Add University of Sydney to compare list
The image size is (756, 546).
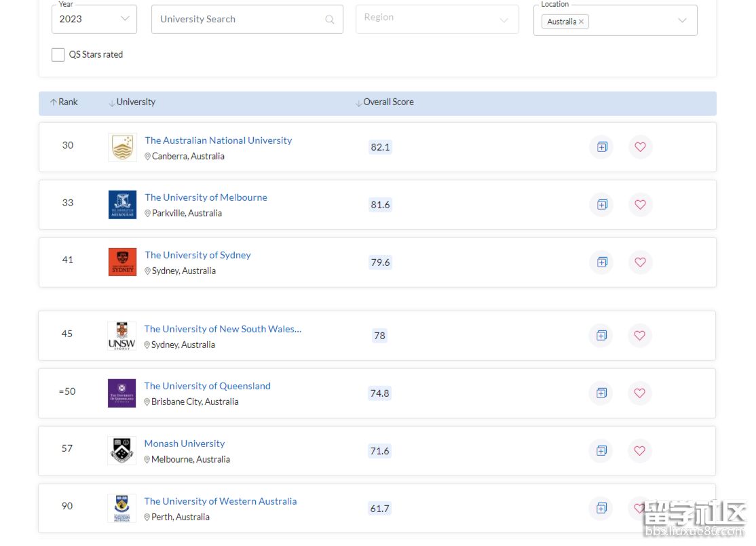coord(602,262)
